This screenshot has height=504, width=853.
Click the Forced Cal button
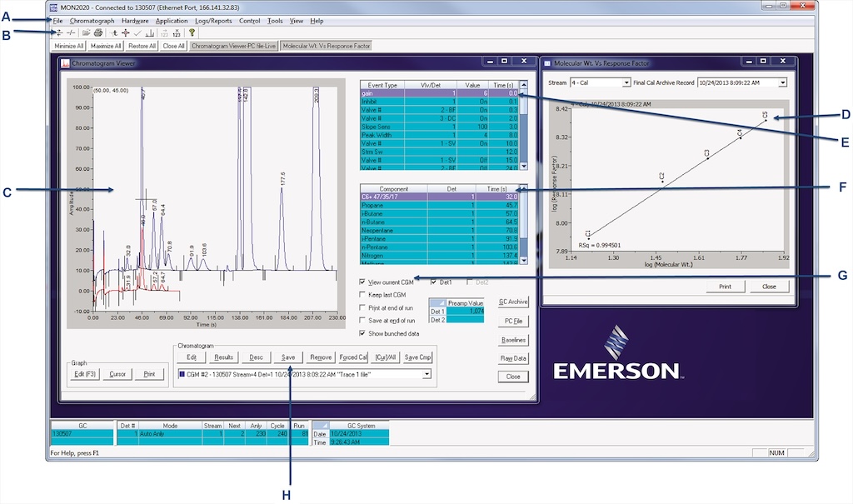353,357
